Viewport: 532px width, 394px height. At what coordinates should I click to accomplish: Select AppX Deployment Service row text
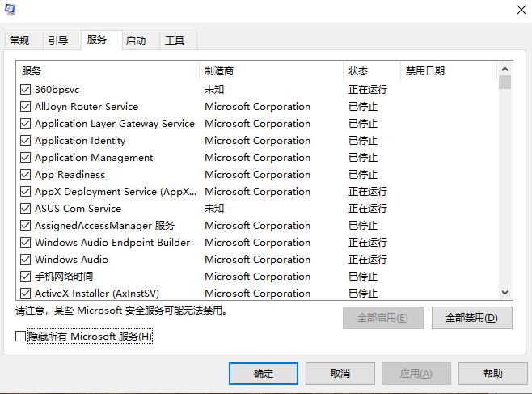click(x=116, y=192)
